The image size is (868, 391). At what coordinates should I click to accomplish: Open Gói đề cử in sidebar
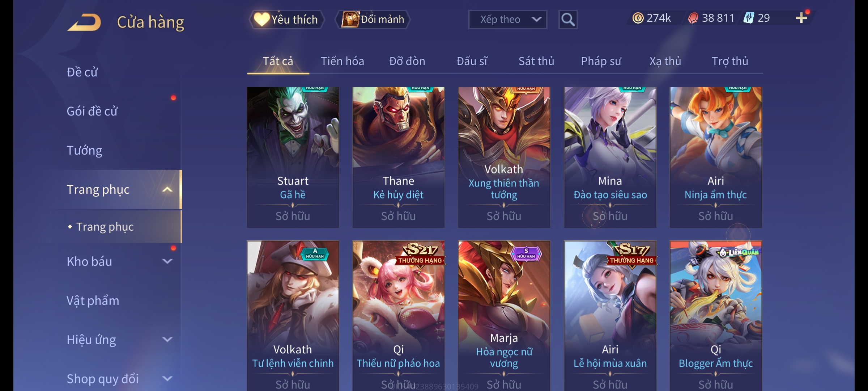(x=92, y=111)
